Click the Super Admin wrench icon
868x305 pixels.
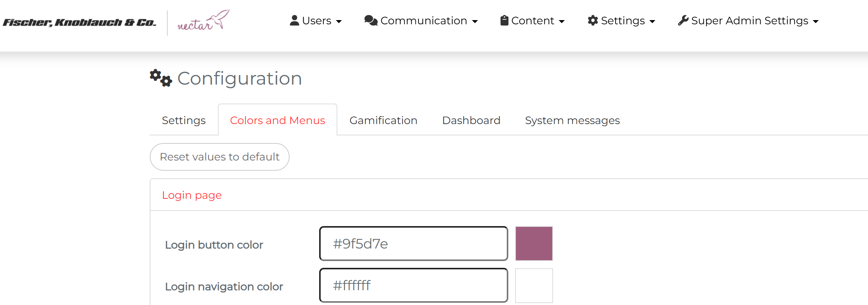click(683, 20)
